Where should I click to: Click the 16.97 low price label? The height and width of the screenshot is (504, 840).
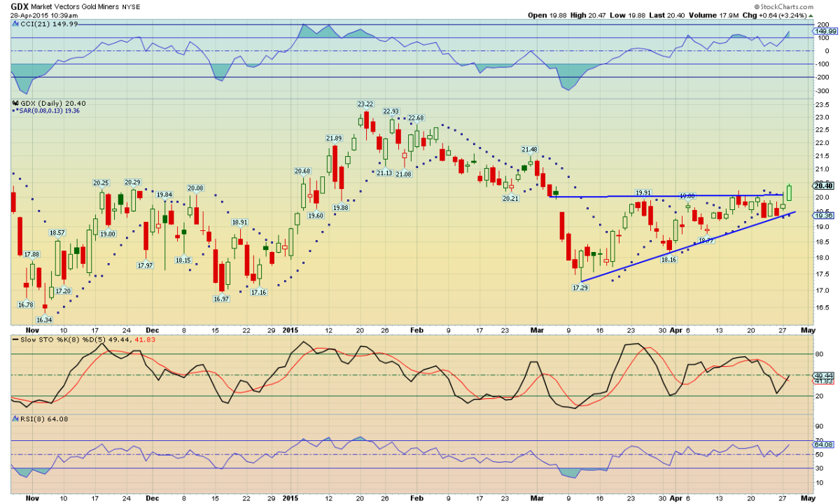pos(221,299)
